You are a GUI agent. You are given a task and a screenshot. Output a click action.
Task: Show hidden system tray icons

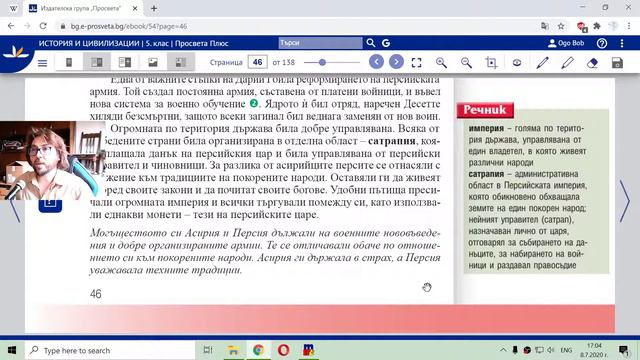503,350
